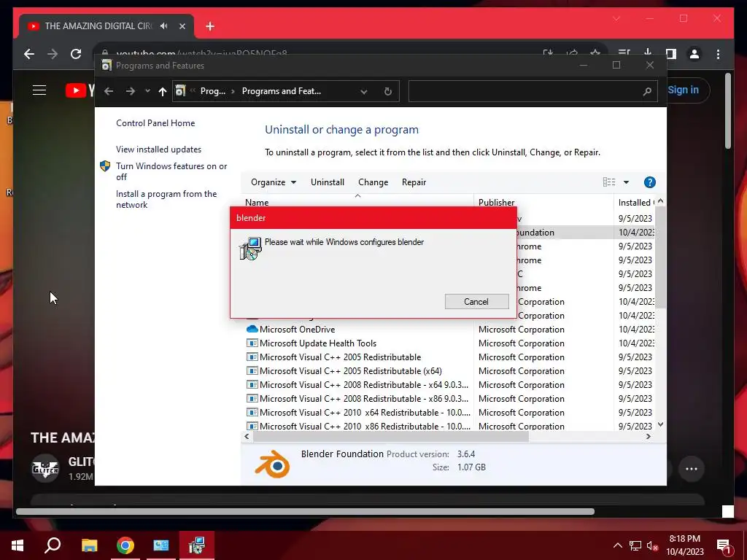
Task: Open Windows taskbar search
Action: point(53,545)
